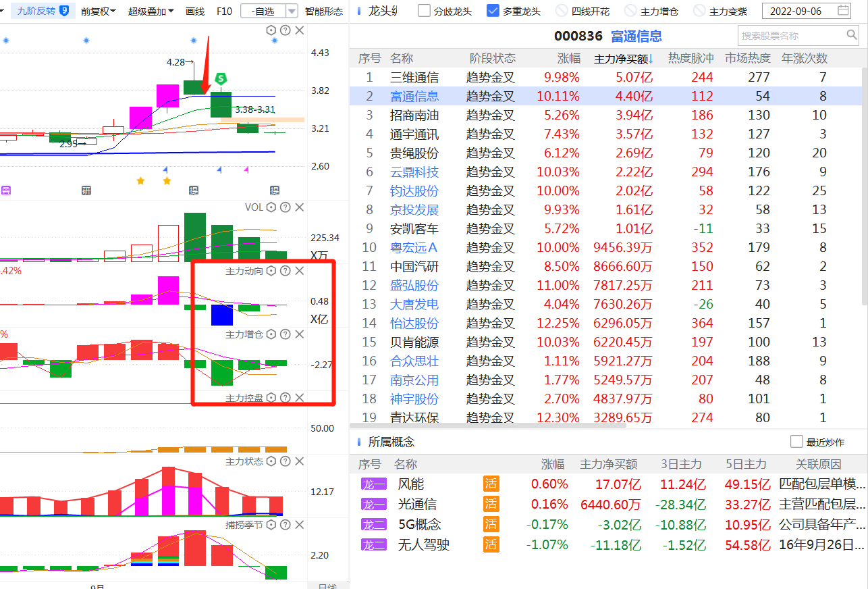The width and height of the screenshot is (868, 589).
Task: Close the 捕捞季节 indicator panel
Action: (300, 525)
